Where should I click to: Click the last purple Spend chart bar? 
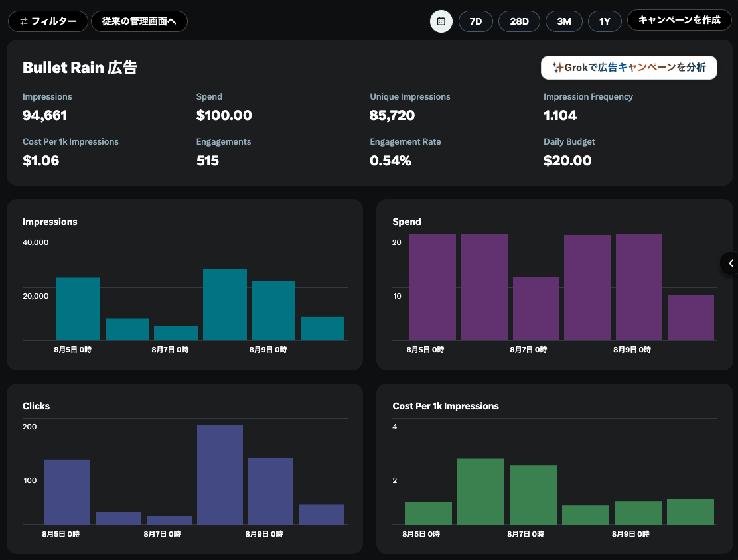point(691,318)
